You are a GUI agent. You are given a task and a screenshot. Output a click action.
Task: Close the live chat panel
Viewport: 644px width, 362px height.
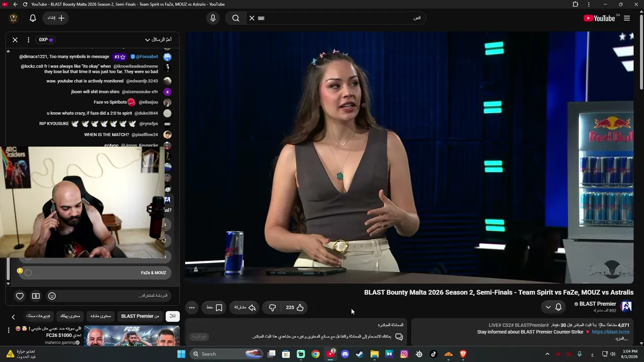(x=15, y=40)
